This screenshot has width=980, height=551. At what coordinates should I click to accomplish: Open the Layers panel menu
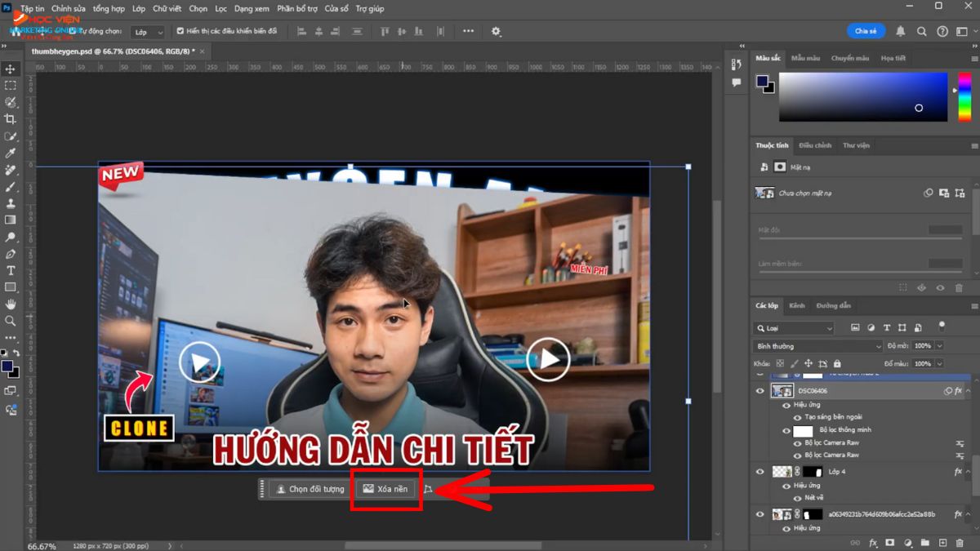point(973,306)
